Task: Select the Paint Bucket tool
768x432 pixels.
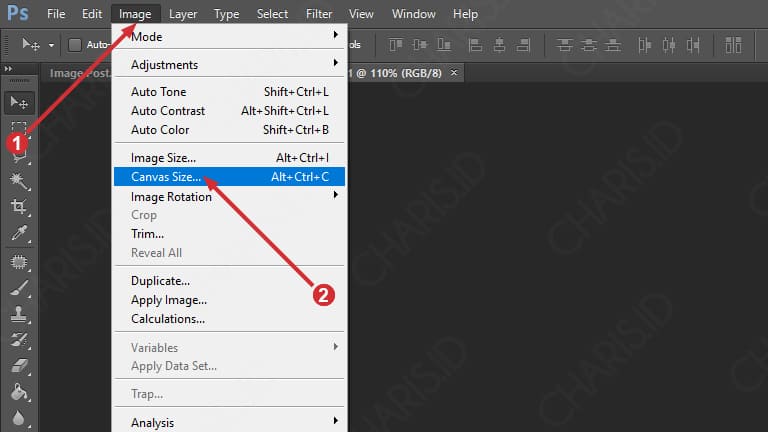Action: (x=19, y=392)
